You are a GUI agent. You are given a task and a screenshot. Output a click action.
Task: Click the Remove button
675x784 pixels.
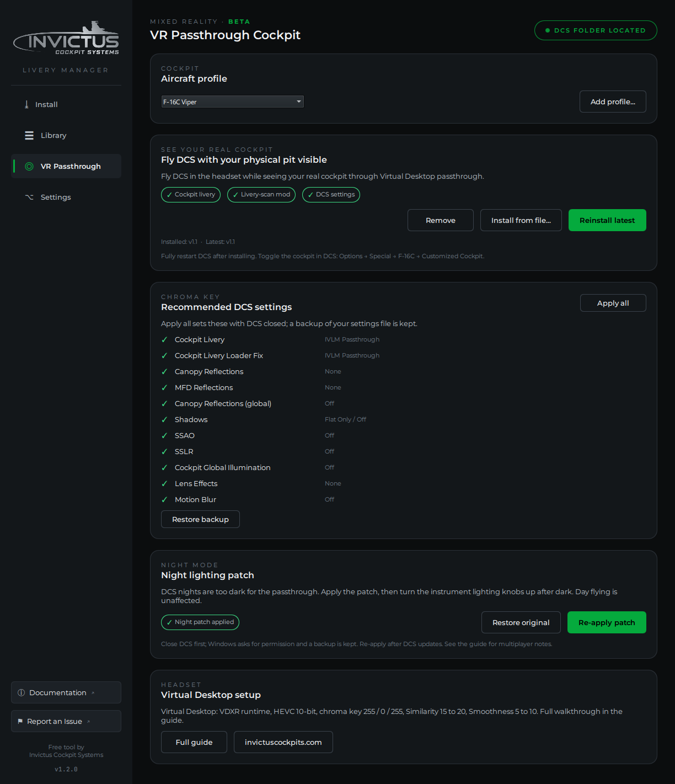coord(441,220)
